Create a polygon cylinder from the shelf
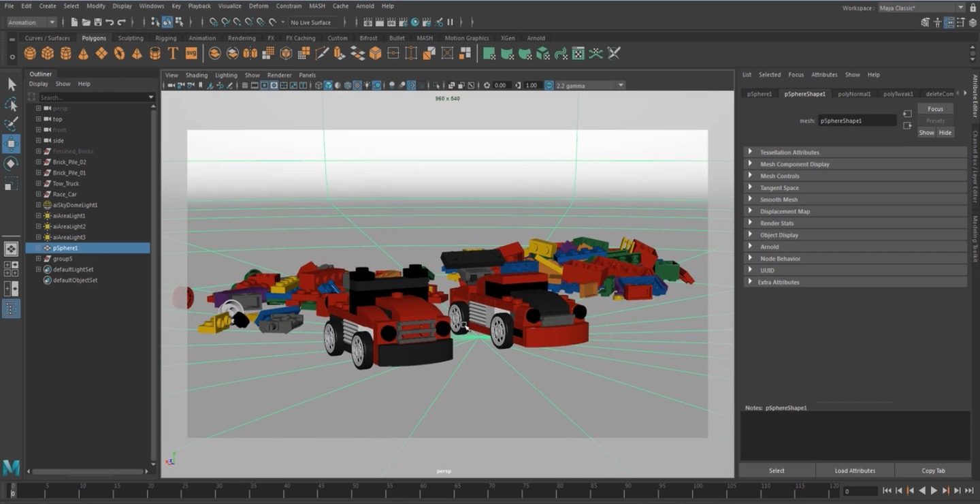Screen dimensions: 980x504 coord(66,53)
